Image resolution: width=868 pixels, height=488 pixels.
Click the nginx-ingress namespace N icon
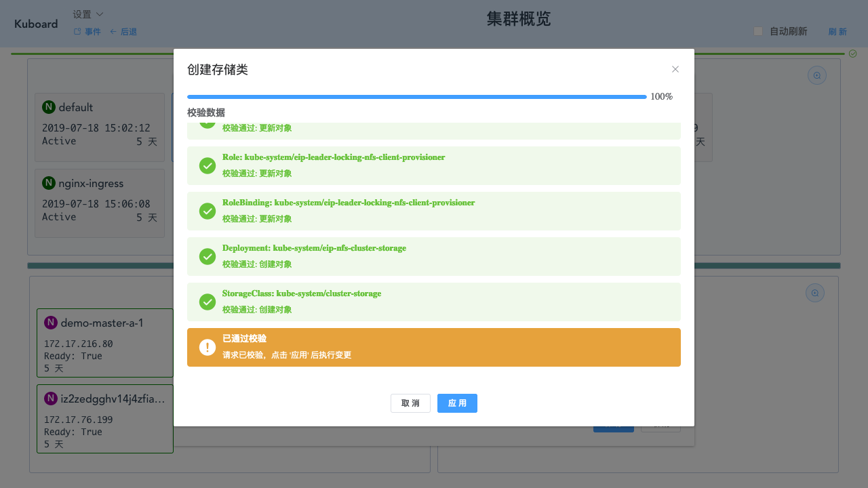click(49, 183)
